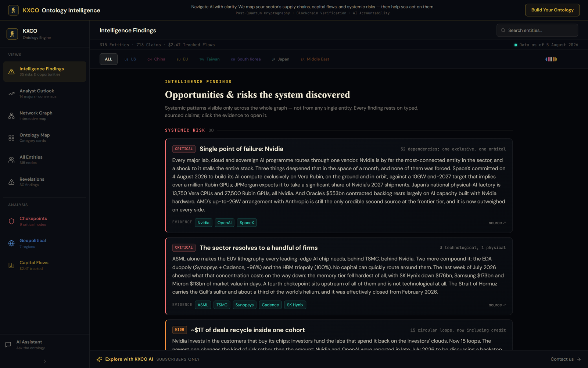This screenshot has height=368, width=588.
Task: Open Intelligence Findings view in sidebar
Action: pos(45,71)
